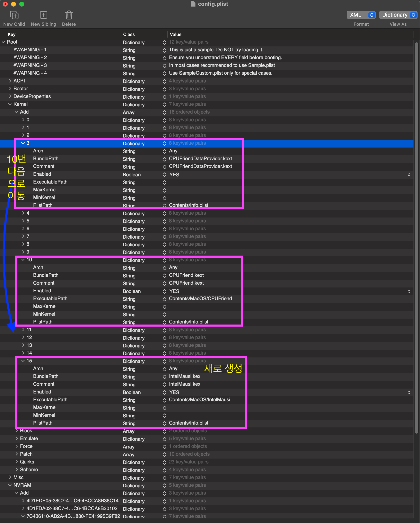Click the Value column header
The height and width of the screenshot is (523, 420).
click(x=175, y=34)
